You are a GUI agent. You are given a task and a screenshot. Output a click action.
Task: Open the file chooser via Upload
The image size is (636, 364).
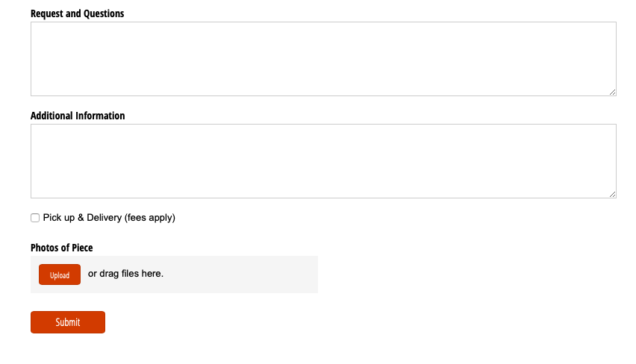click(x=60, y=274)
